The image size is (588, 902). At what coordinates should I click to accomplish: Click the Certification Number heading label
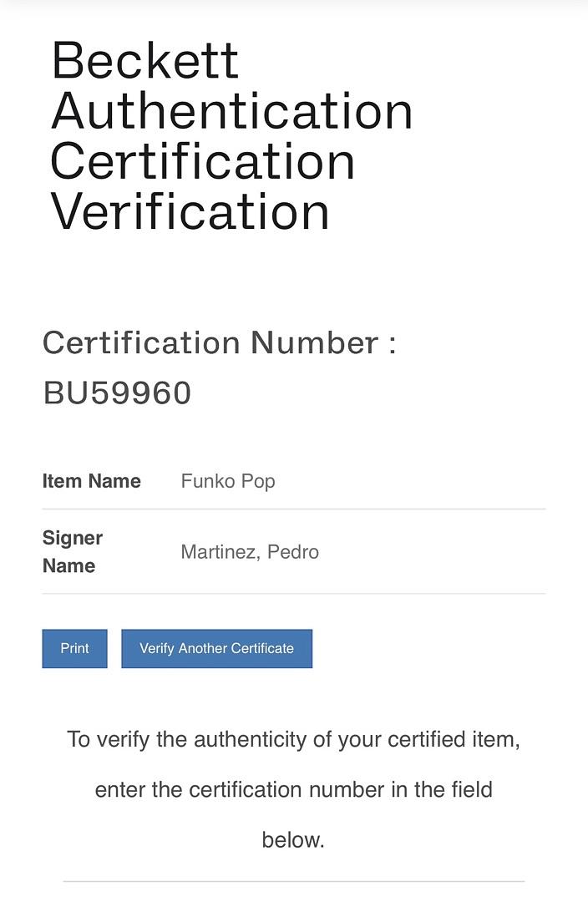point(220,342)
